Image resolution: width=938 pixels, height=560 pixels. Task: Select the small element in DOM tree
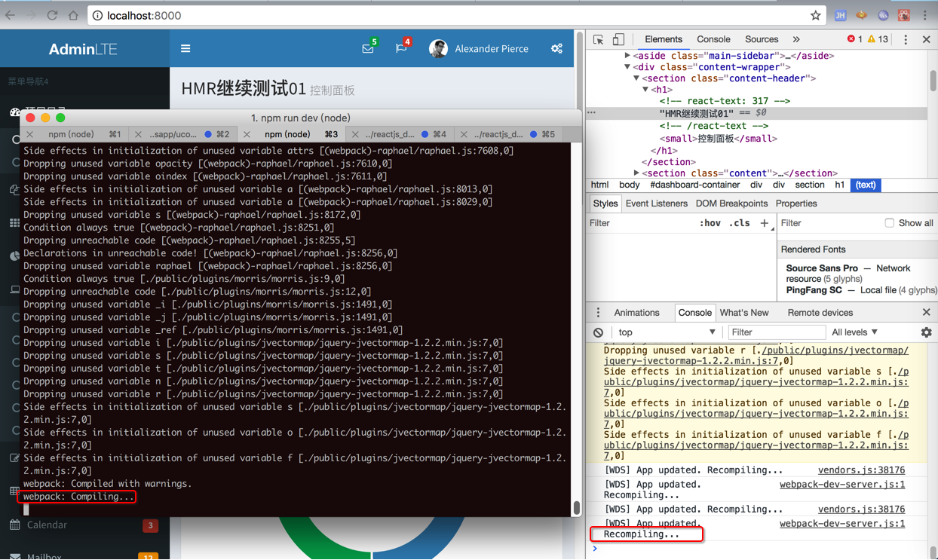pyautogui.click(x=718, y=139)
